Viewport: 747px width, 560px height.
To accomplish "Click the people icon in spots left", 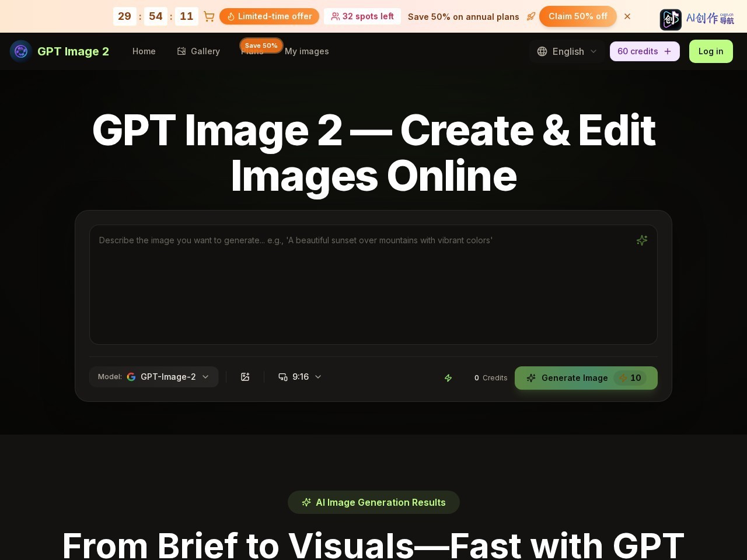I will [x=336, y=16].
